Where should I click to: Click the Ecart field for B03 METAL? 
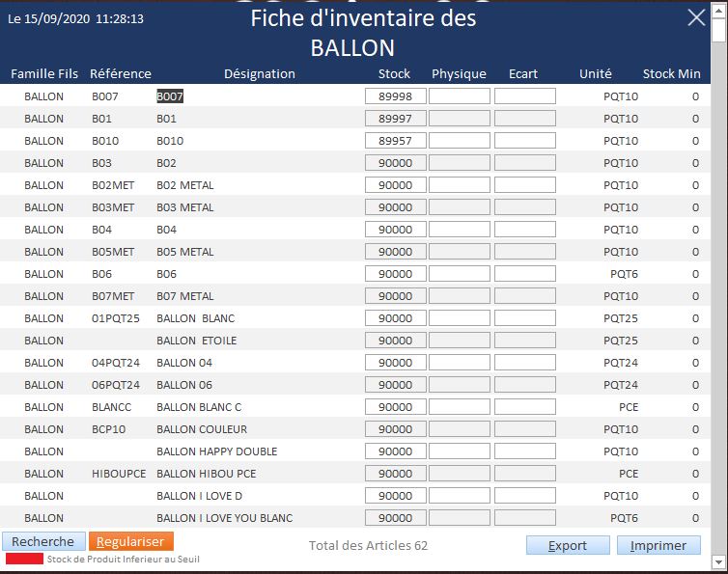[x=524, y=207]
